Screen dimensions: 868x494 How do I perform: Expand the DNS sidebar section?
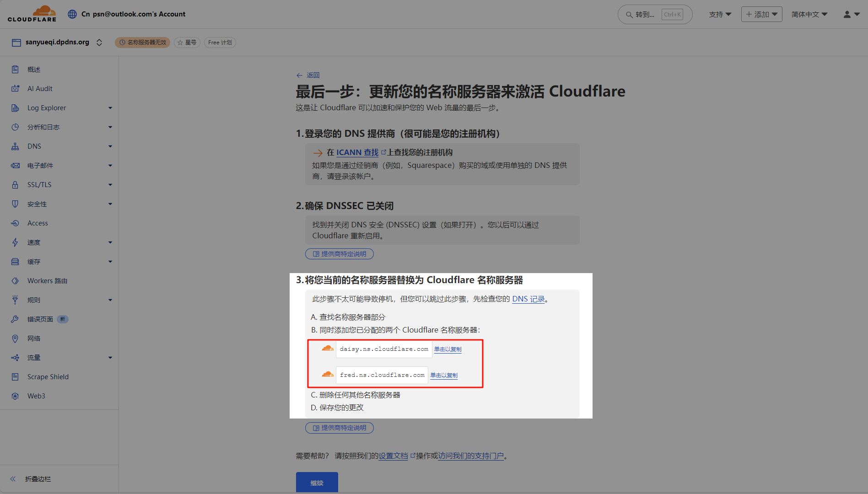[110, 146]
